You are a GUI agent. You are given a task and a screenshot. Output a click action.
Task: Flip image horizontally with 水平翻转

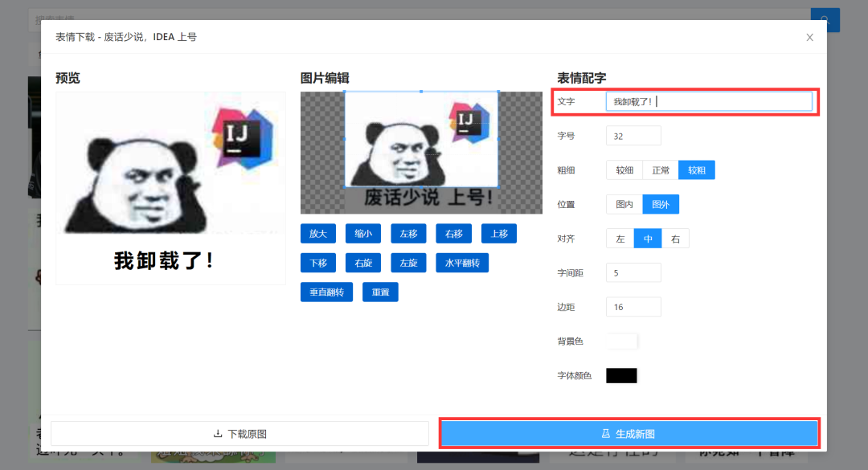[x=462, y=263]
